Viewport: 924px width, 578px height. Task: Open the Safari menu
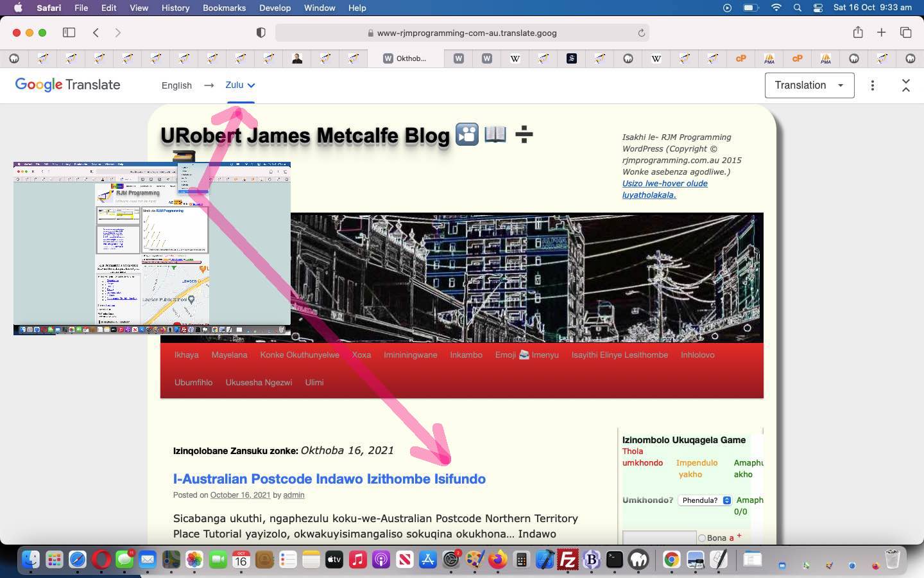click(x=49, y=8)
